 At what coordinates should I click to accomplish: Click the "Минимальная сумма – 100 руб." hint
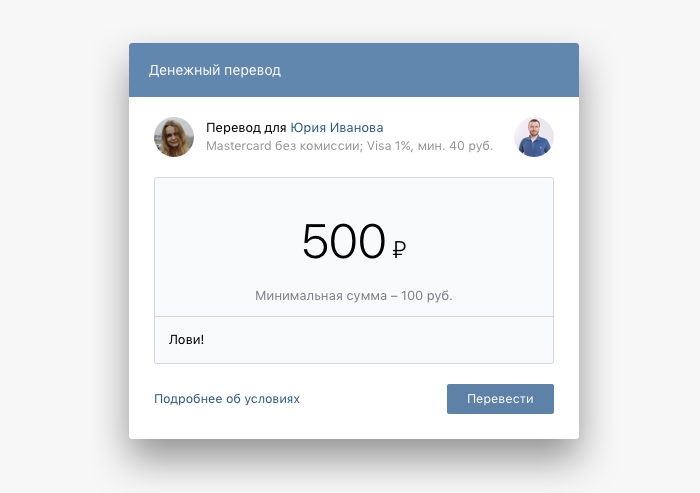coord(354,296)
